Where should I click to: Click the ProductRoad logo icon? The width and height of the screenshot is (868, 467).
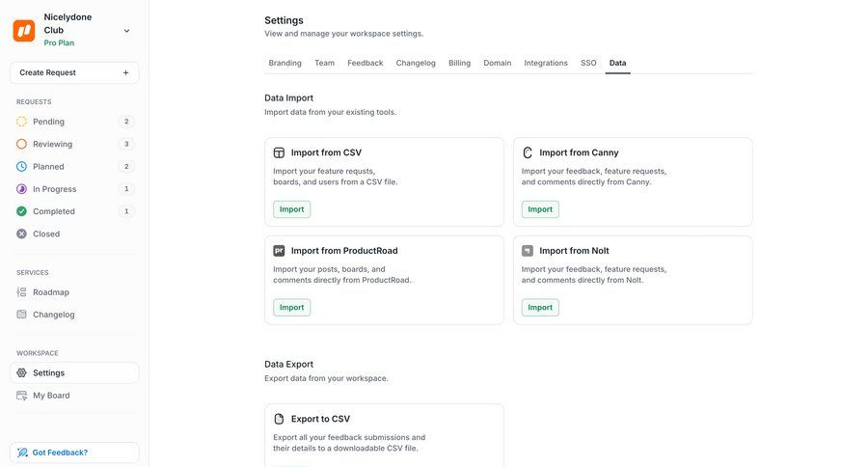279,251
